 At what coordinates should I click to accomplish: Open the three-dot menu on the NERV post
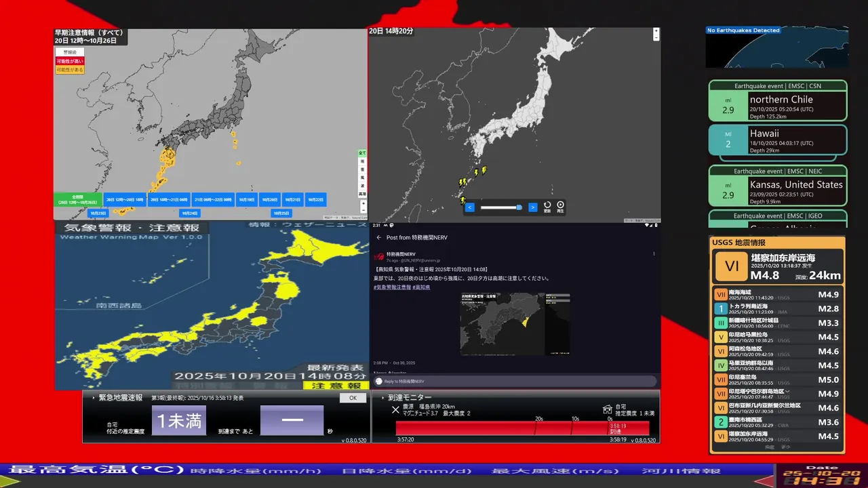click(x=654, y=253)
